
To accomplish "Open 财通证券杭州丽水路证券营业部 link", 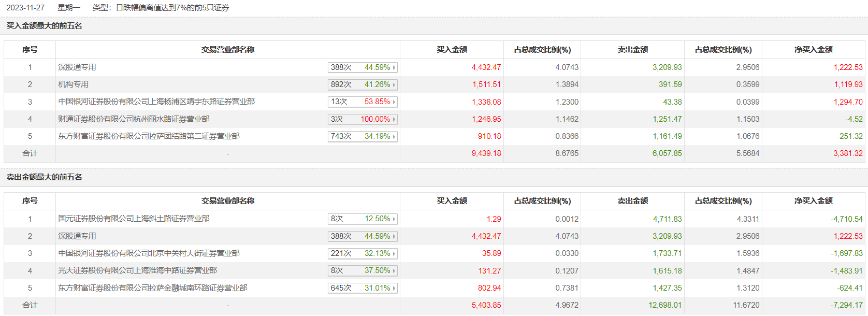I will click(x=134, y=119).
